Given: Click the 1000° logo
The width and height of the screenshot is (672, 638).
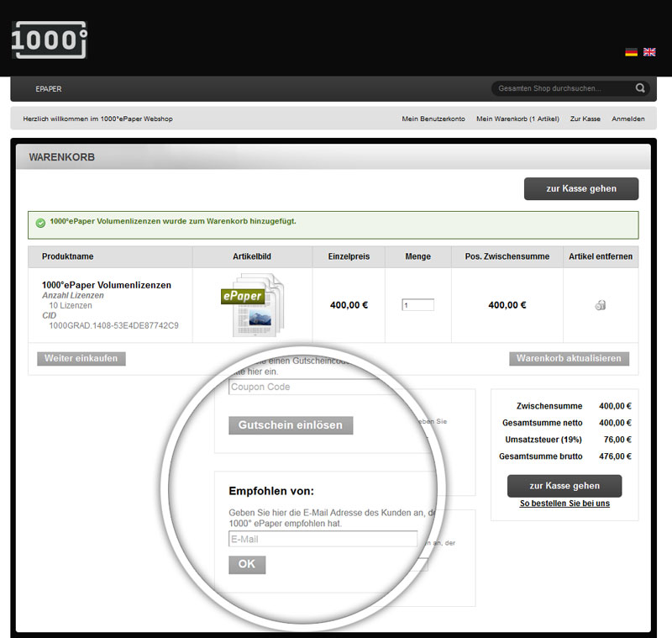Looking at the screenshot, I should pyautogui.click(x=49, y=40).
